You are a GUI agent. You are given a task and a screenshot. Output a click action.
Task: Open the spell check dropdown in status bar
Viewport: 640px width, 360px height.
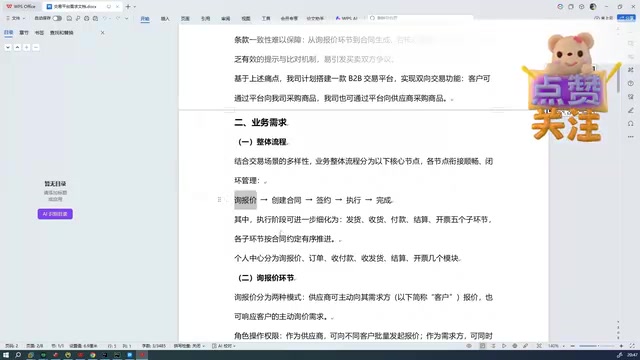tap(189, 346)
